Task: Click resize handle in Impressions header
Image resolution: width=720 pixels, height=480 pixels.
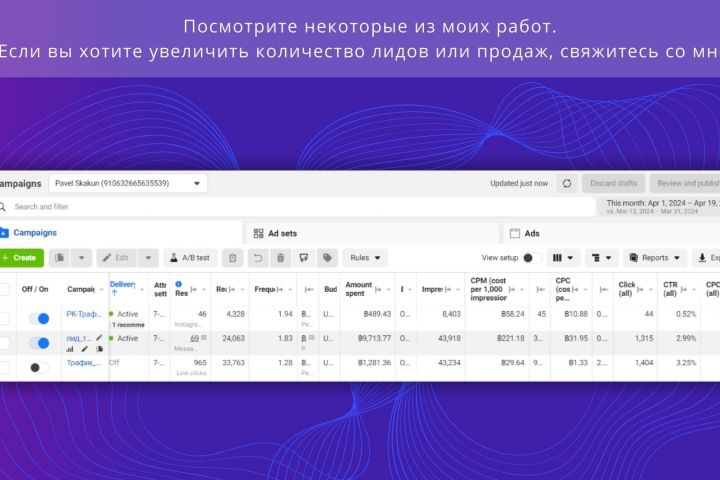Action: point(448,289)
